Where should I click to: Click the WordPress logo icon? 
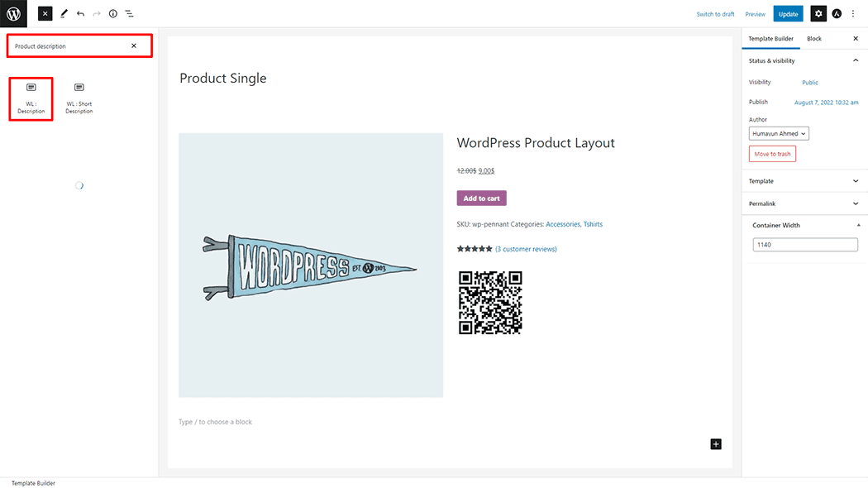[13, 13]
